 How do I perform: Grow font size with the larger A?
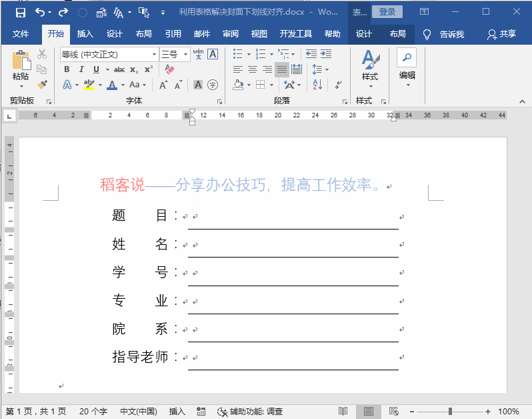point(163,85)
